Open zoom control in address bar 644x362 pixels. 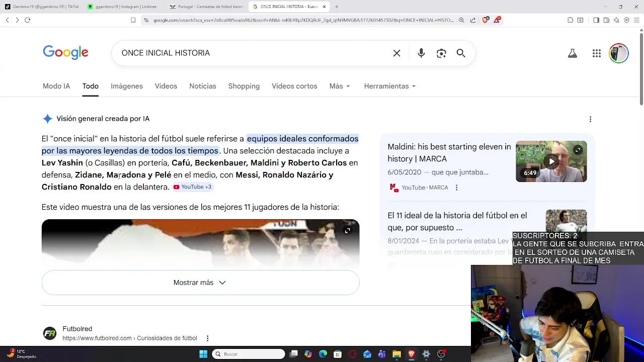(461, 20)
